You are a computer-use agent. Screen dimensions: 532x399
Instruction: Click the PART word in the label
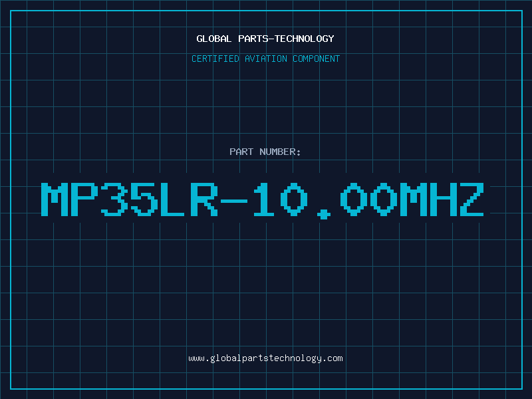241,152
